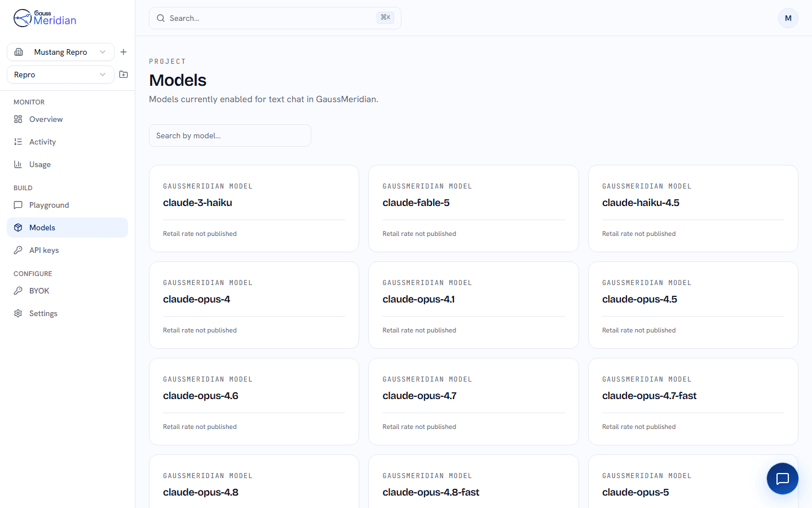
Task: Open the Playground page
Action: [67, 205]
